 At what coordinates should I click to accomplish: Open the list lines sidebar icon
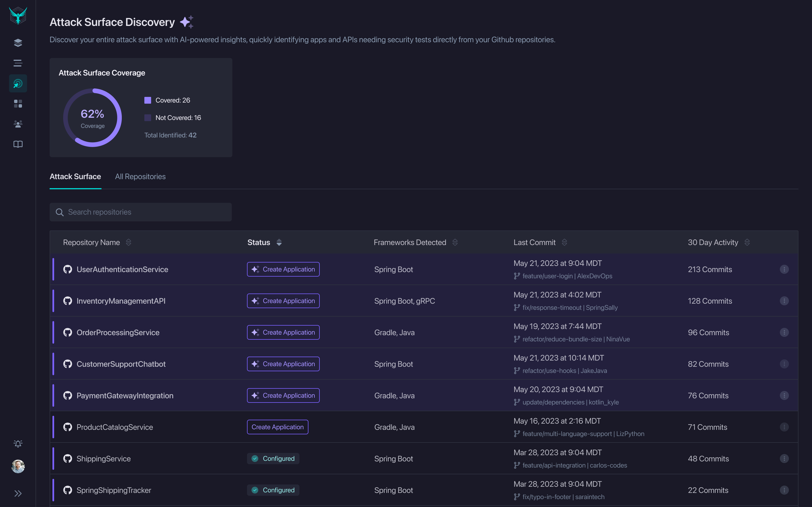pos(18,63)
